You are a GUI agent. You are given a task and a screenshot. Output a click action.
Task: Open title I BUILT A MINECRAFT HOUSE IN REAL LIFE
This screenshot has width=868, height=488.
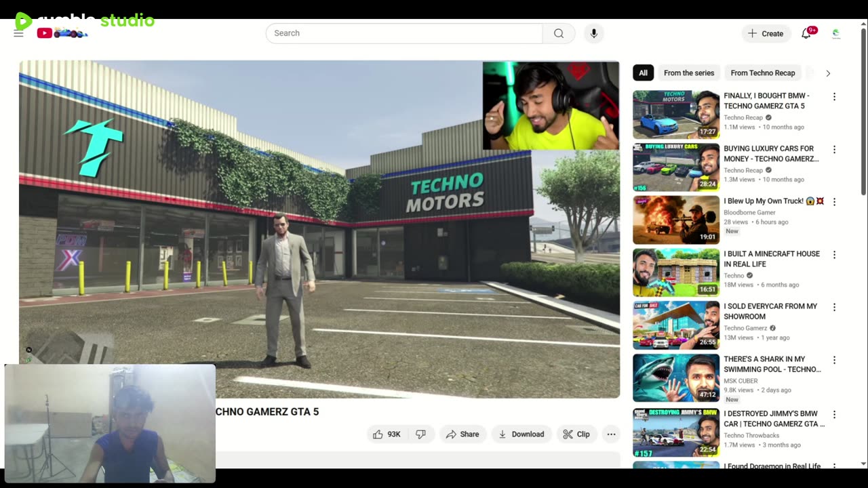coord(772,259)
